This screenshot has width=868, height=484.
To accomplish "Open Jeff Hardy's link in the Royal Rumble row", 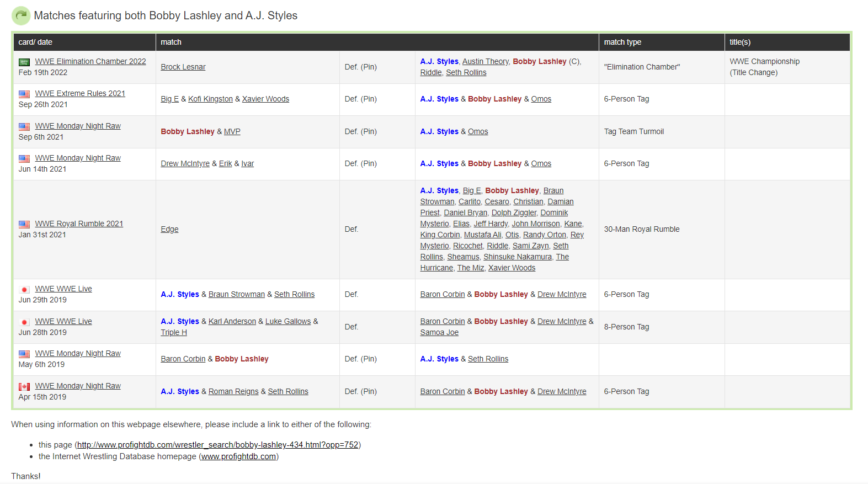I will click(x=491, y=224).
